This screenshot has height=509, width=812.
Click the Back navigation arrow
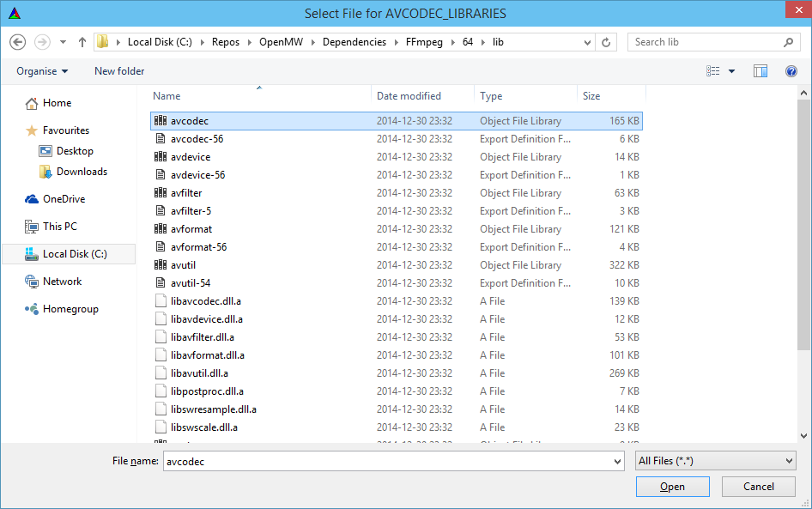(18, 41)
